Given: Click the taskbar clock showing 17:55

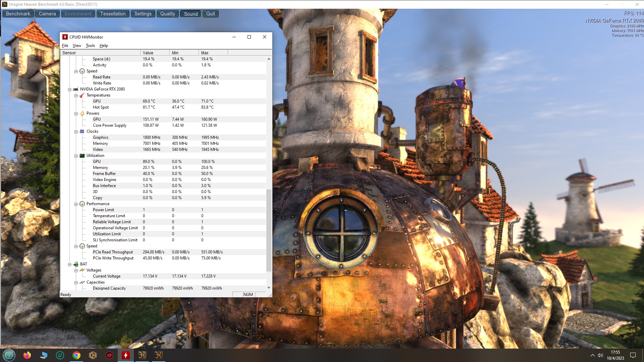Looking at the screenshot, I should 615,355.
